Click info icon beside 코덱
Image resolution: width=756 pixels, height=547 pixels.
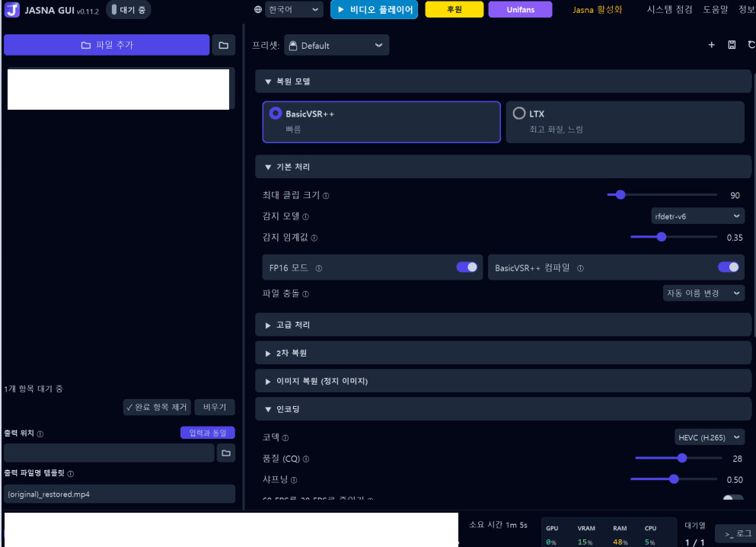coord(285,438)
